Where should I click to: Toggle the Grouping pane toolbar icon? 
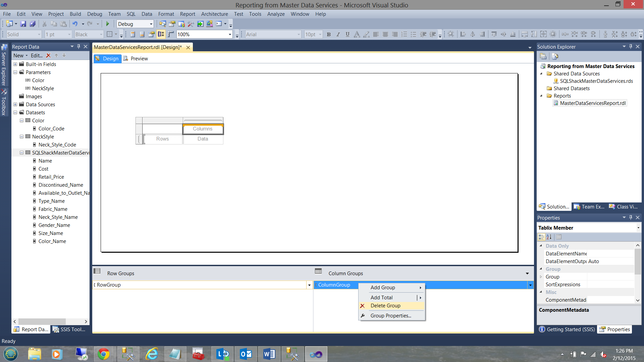tap(161, 34)
